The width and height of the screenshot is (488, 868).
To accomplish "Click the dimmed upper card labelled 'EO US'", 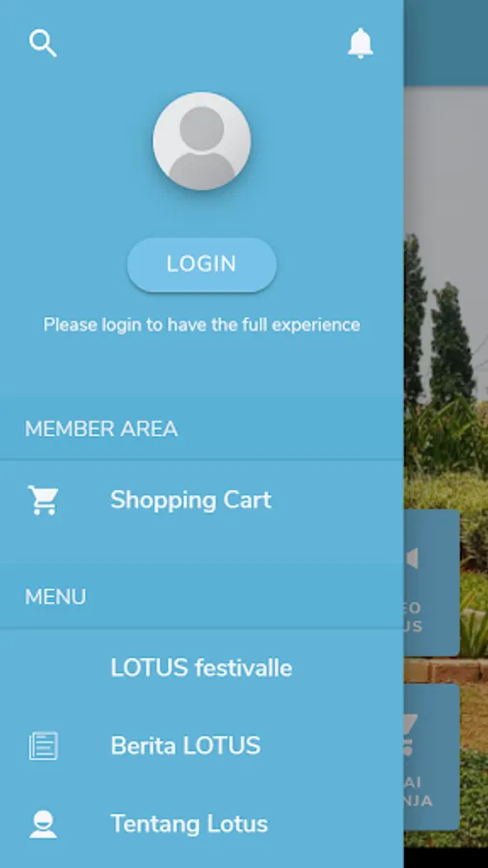I will [x=431, y=583].
